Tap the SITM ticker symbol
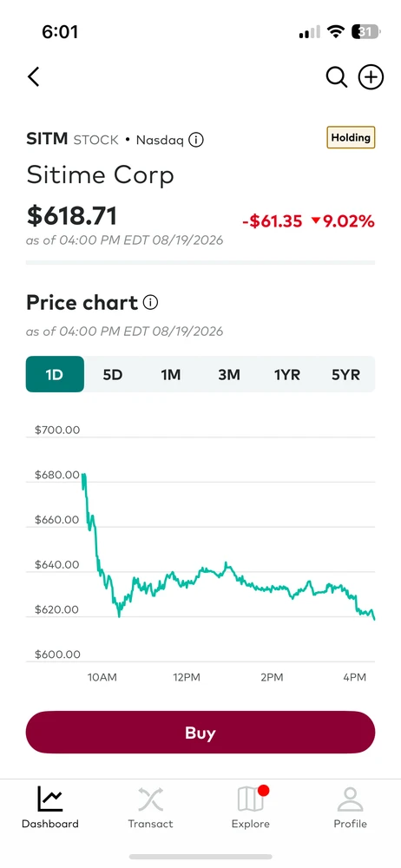This screenshot has height=868, width=401. [x=47, y=139]
